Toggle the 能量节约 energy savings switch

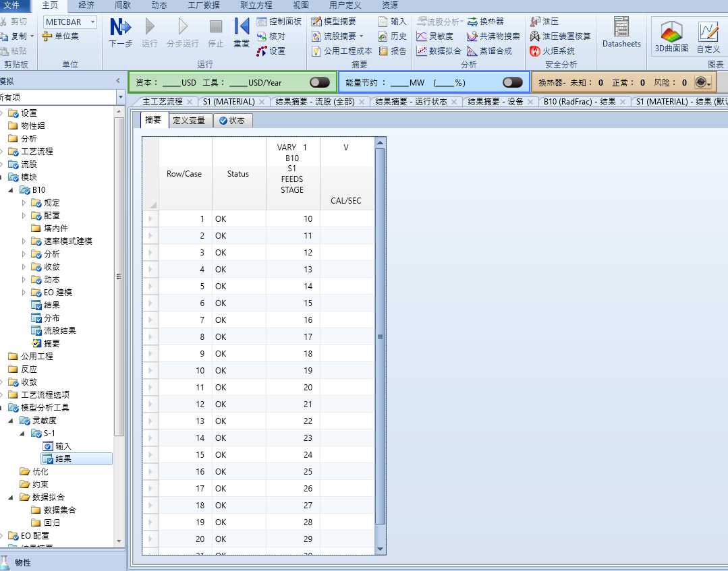point(513,82)
